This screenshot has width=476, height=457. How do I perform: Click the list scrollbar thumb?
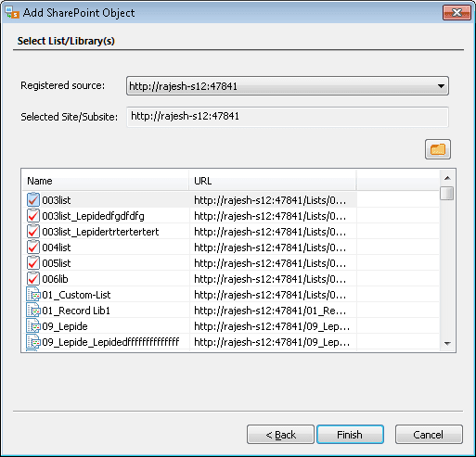[x=447, y=194]
